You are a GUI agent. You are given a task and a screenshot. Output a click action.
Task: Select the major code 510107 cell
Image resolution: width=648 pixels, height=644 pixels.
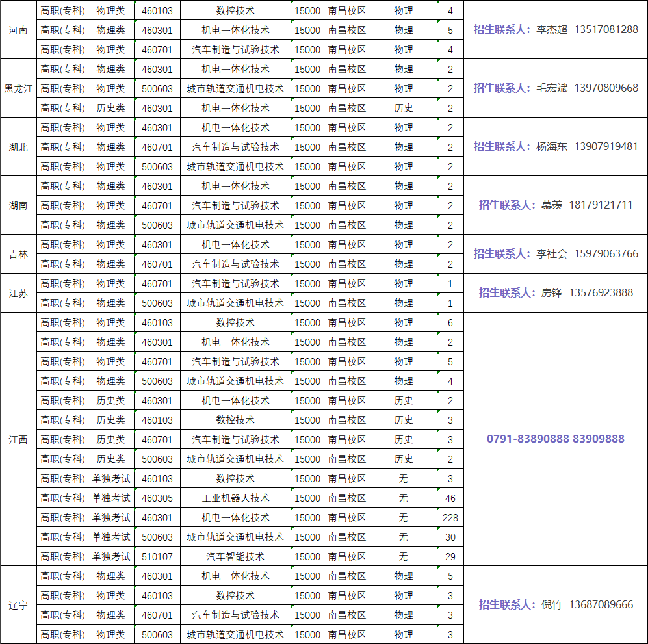[x=157, y=557]
